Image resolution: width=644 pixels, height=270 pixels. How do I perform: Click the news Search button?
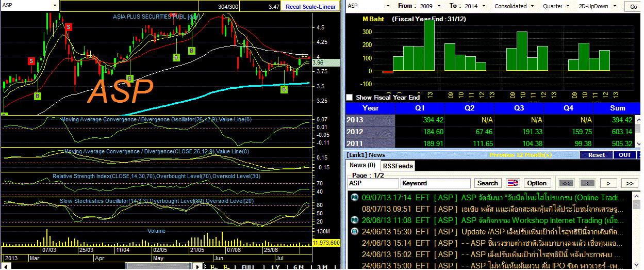pyautogui.click(x=488, y=183)
